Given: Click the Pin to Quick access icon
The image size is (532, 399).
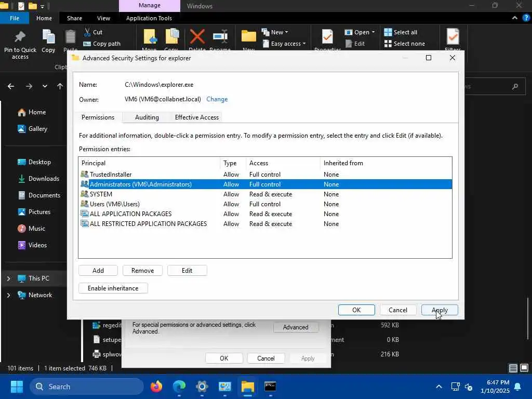Looking at the screenshot, I should [20, 37].
